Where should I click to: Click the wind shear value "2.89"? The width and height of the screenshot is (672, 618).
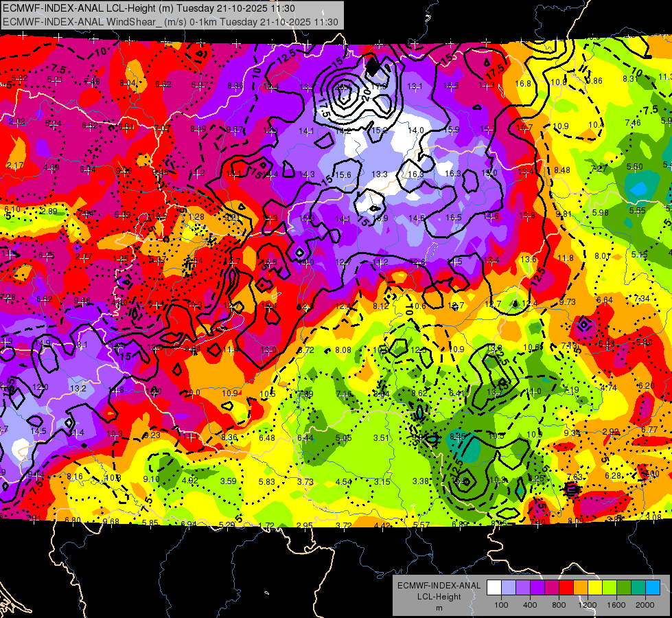pyautogui.click(x=49, y=211)
